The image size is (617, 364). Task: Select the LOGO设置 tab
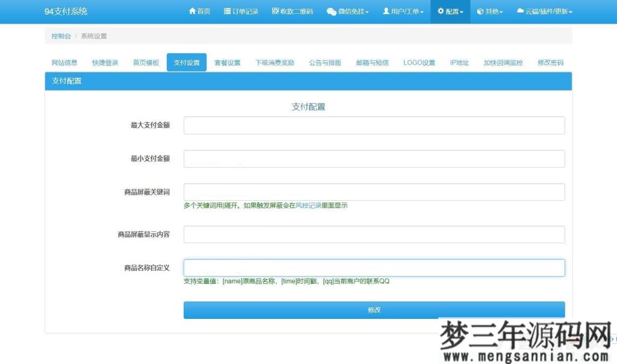419,62
